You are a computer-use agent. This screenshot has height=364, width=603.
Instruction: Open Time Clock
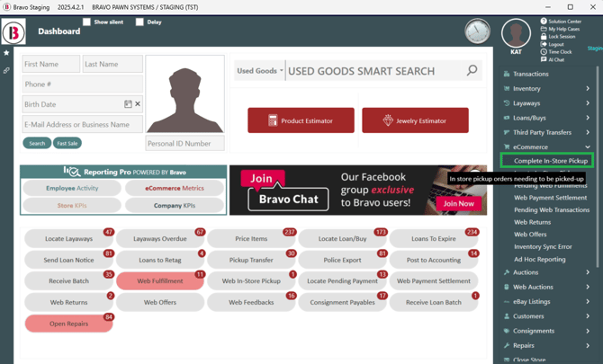tap(556, 52)
